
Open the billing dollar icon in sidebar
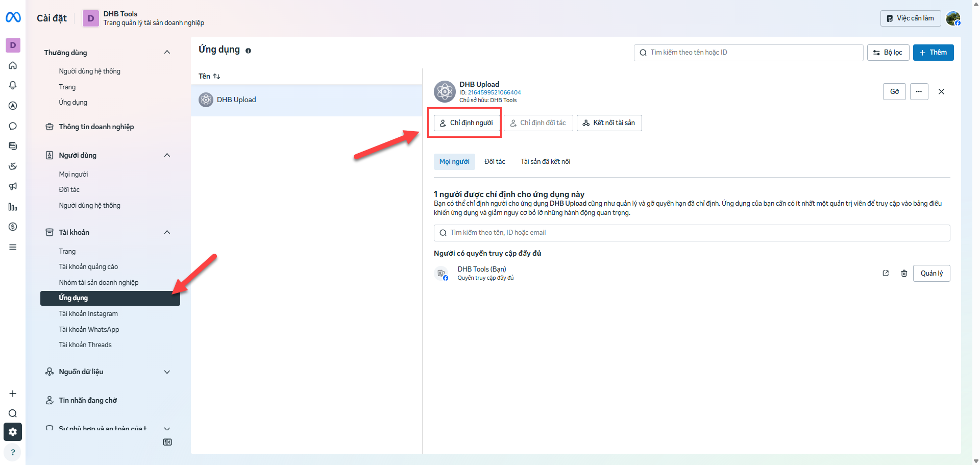click(13, 227)
